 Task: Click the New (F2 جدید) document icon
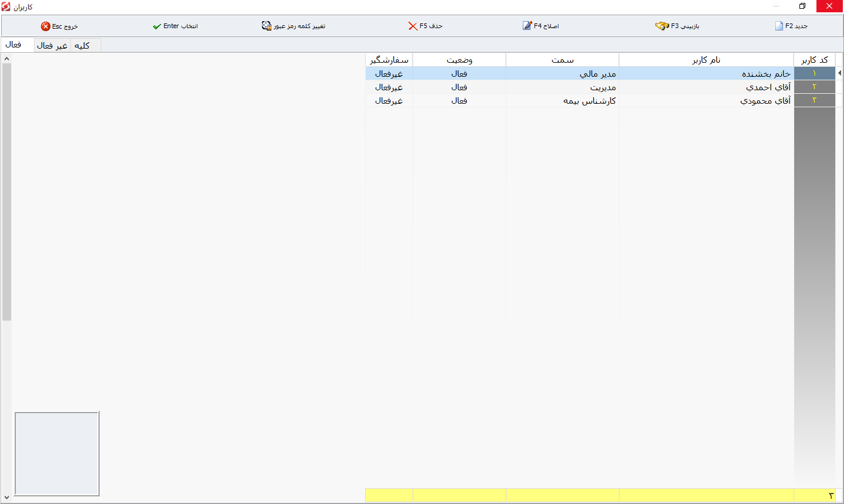(779, 26)
